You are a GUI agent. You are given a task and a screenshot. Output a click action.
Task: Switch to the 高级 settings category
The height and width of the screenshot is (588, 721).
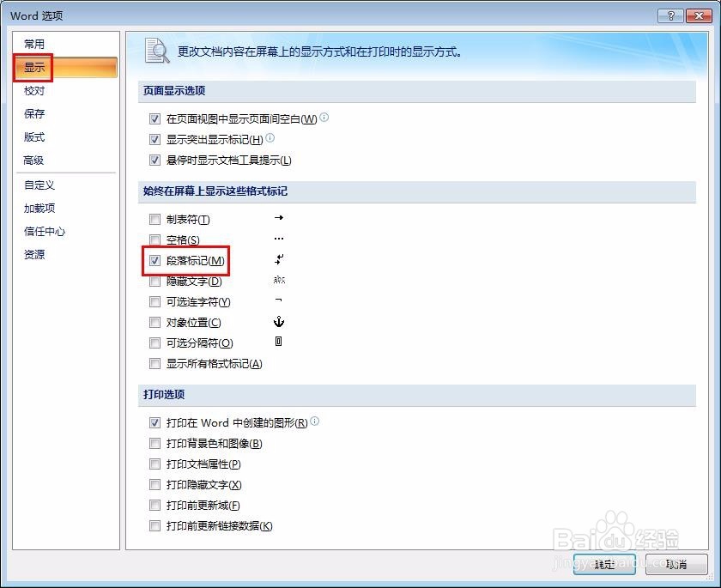(34, 160)
